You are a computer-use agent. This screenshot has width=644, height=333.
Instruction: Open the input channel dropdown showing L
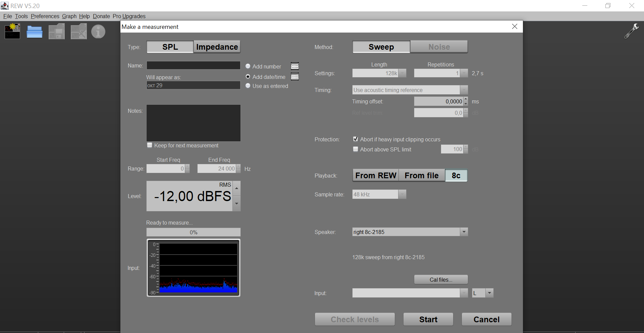pyautogui.click(x=489, y=293)
